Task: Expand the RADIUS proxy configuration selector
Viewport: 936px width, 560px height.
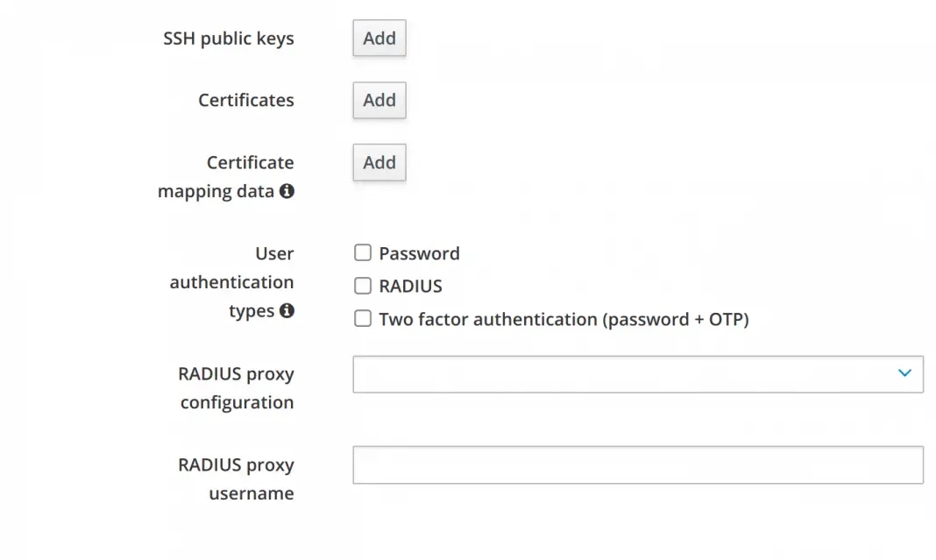Action: (x=638, y=373)
